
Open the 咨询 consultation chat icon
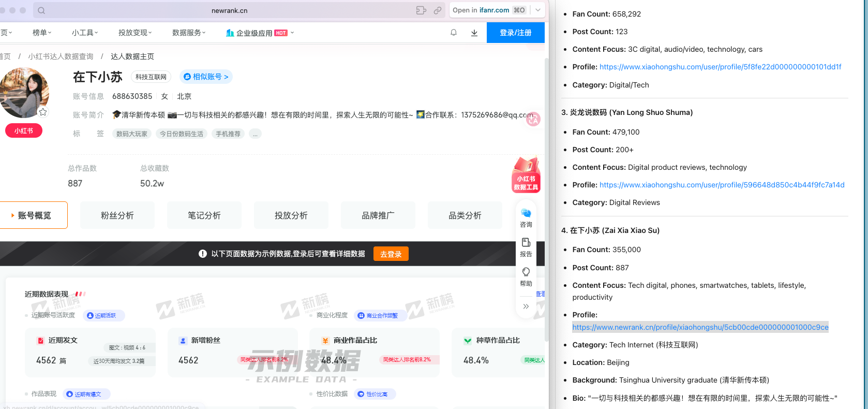[x=526, y=217]
